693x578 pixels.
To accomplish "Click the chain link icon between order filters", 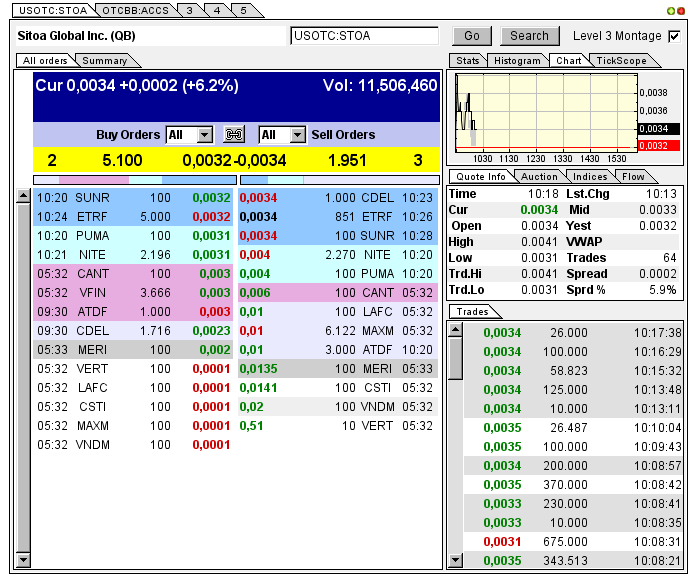I will point(233,134).
